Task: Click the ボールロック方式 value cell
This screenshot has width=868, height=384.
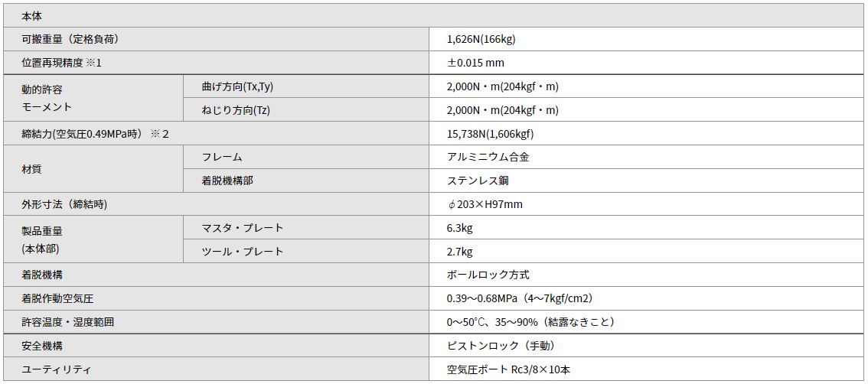Action: click(x=646, y=275)
